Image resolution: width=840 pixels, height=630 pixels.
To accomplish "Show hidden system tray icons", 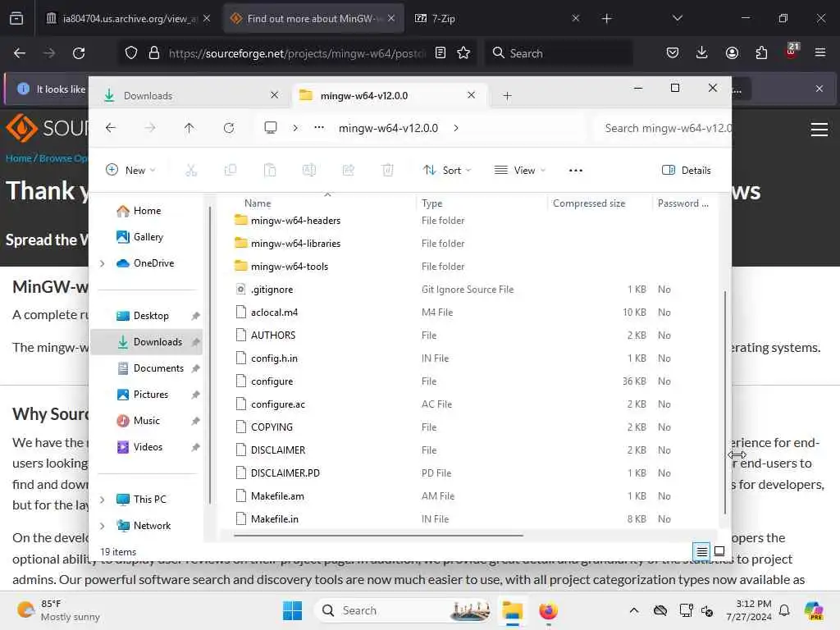I will pyautogui.click(x=634, y=610).
